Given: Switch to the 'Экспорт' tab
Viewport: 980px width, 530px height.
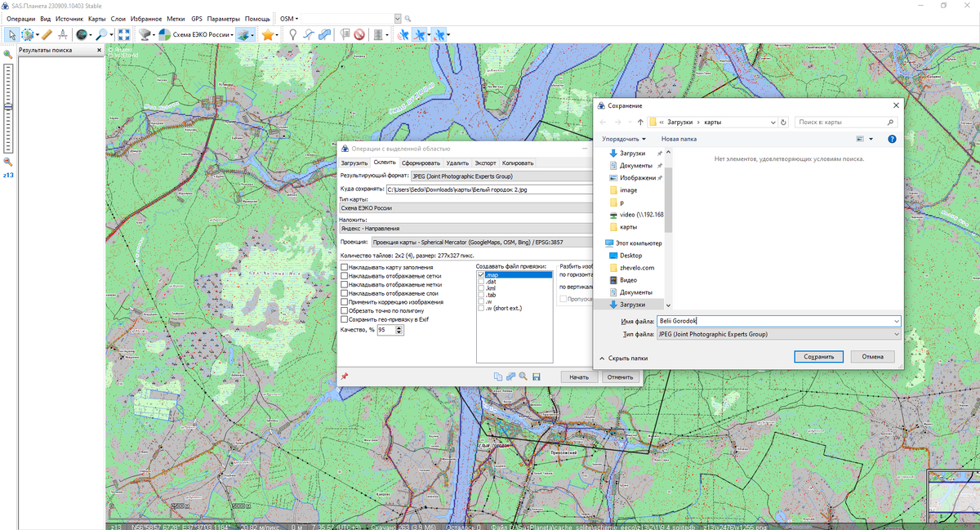Looking at the screenshot, I should pyautogui.click(x=485, y=163).
